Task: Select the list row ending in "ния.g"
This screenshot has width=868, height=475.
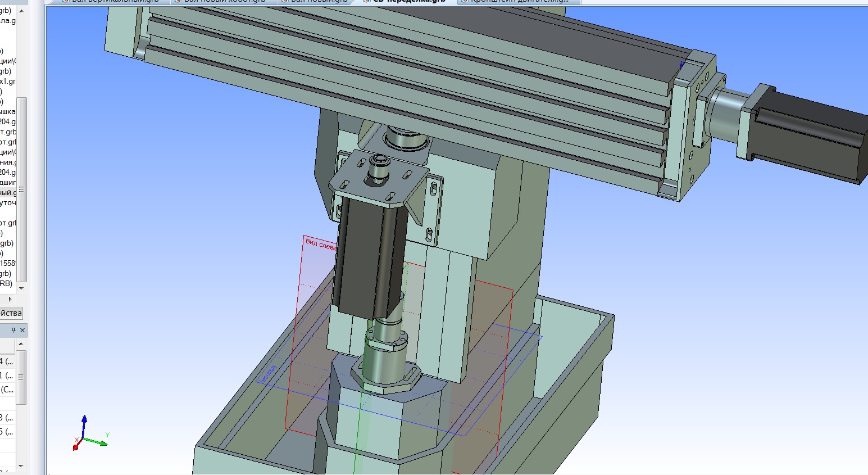Action: (x=8, y=162)
